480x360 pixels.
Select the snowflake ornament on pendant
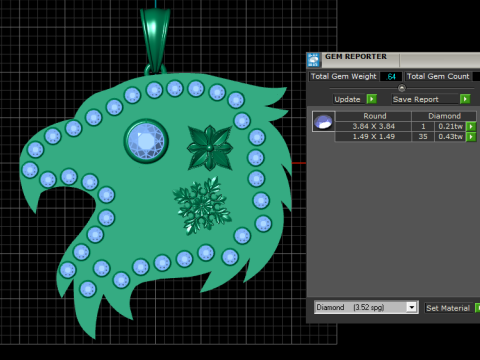click(x=202, y=205)
